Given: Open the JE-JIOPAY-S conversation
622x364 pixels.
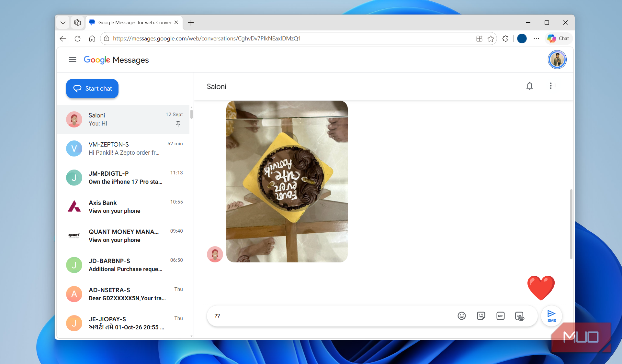Looking at the screenshot, I should coord(123,323).
